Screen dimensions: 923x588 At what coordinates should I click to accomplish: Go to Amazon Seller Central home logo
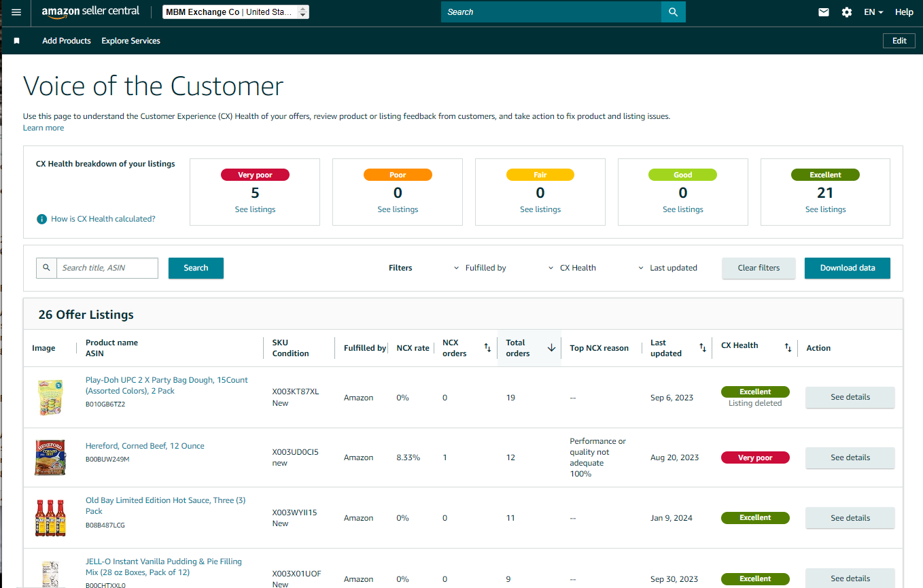[x=90, y=12]
